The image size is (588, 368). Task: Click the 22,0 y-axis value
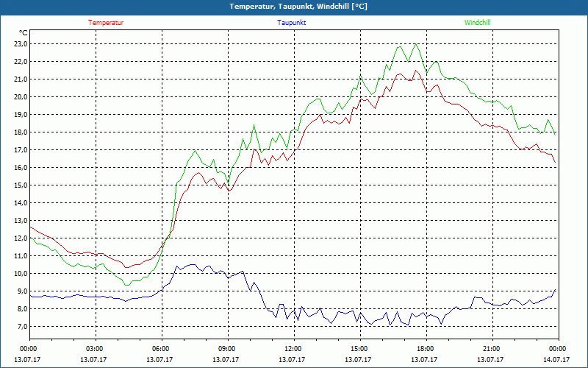[x=21, y=62]
